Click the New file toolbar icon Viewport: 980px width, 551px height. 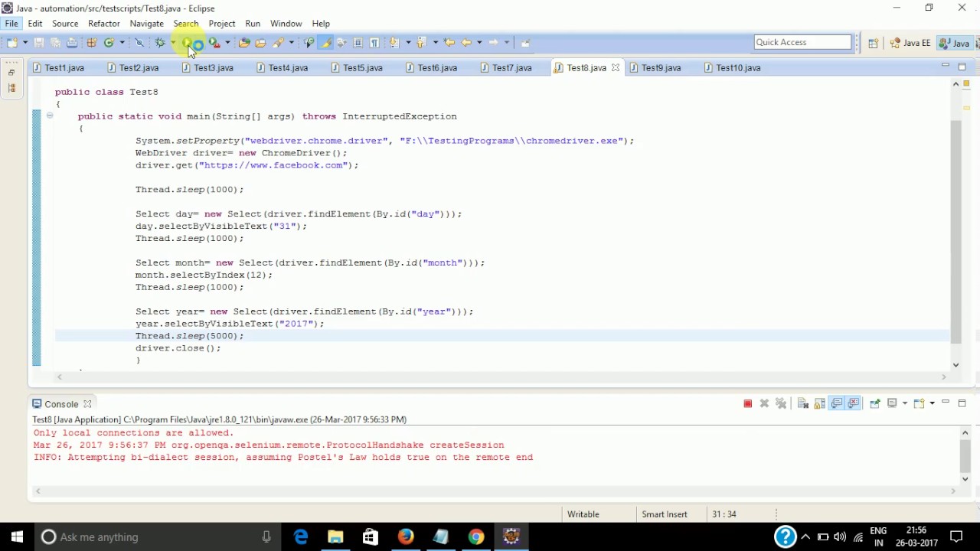coord(12,43)
